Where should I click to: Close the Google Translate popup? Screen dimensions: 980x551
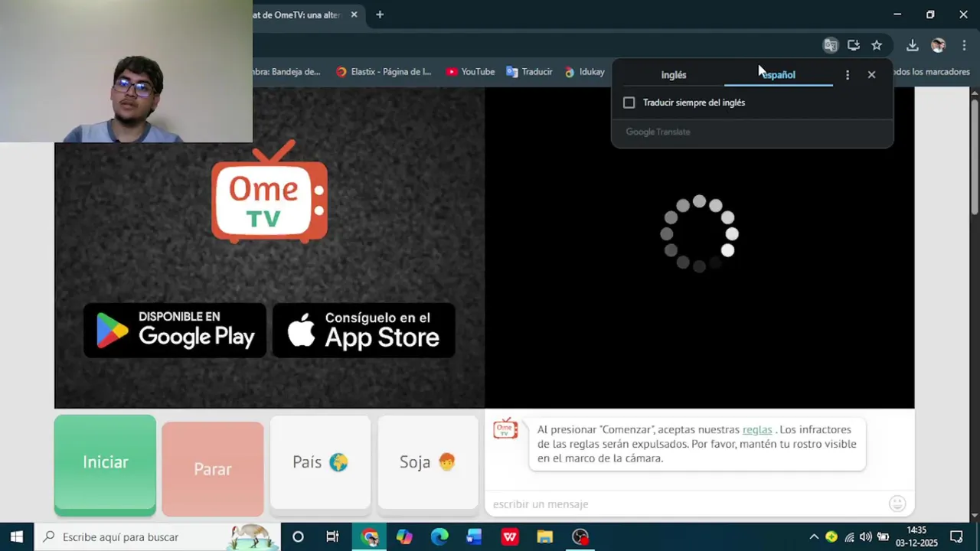(871, 75)
